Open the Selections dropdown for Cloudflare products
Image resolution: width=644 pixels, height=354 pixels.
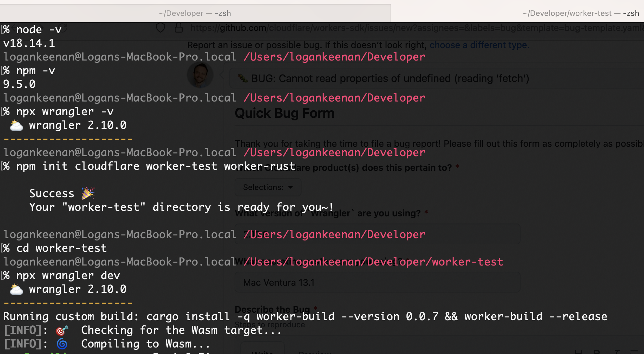[x=263, y=187]
